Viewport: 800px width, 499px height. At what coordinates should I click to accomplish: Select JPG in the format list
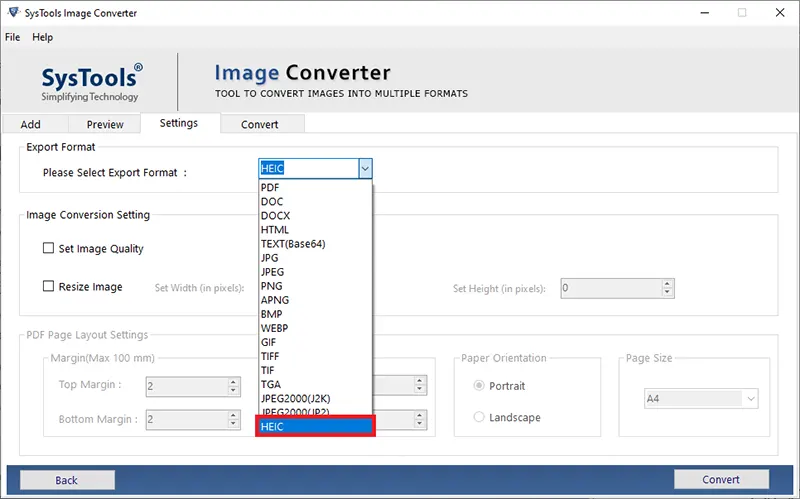(x=315, y=258)
